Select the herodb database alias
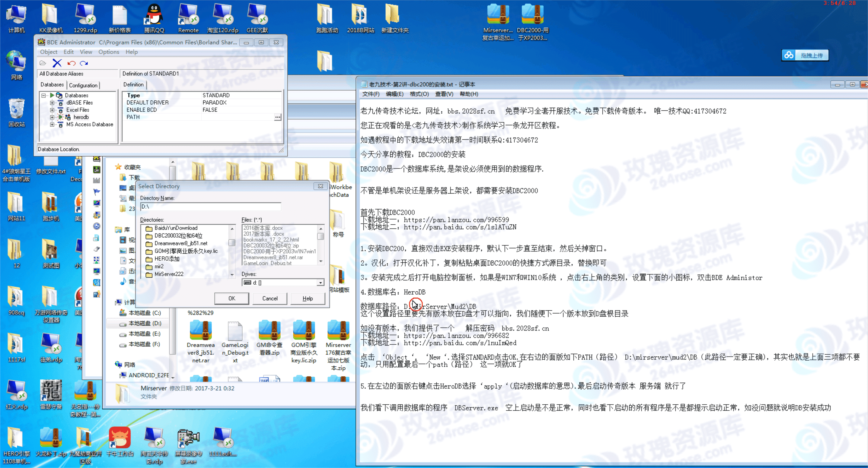The width and height of the screenshot is (868, 468). [x=81, y=117]
